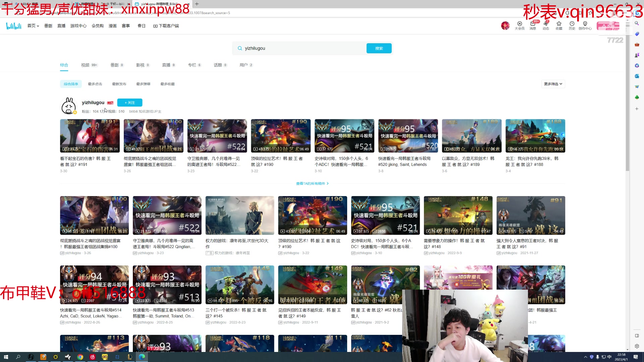This screenshot has height=362, width=644.
Task: Open NetEase Cloud Music from the taskbar
Action: tap(93, 357)
